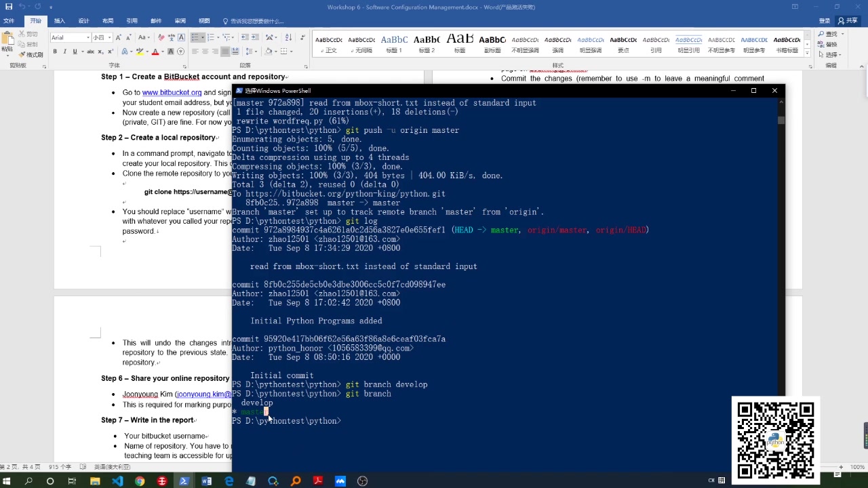This screenshot has height=488, width=868.
Task: Click the Save icon in quick access toolbar
Action: pyautogui.click(x=8, y=7)
